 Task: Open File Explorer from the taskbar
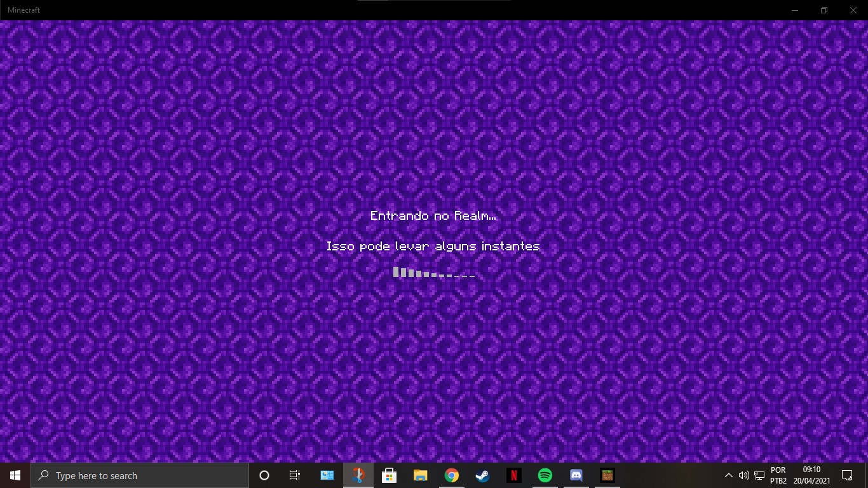(x=421, y=475)
